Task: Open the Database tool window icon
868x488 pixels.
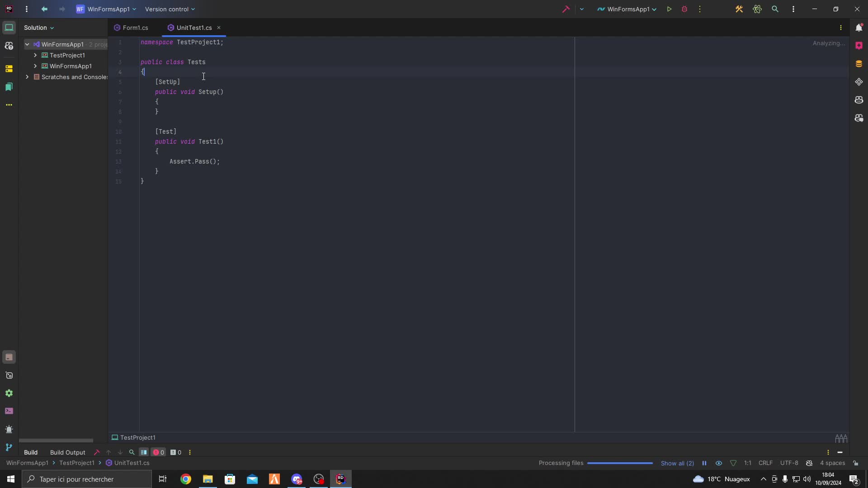Action: pos(859,64)
